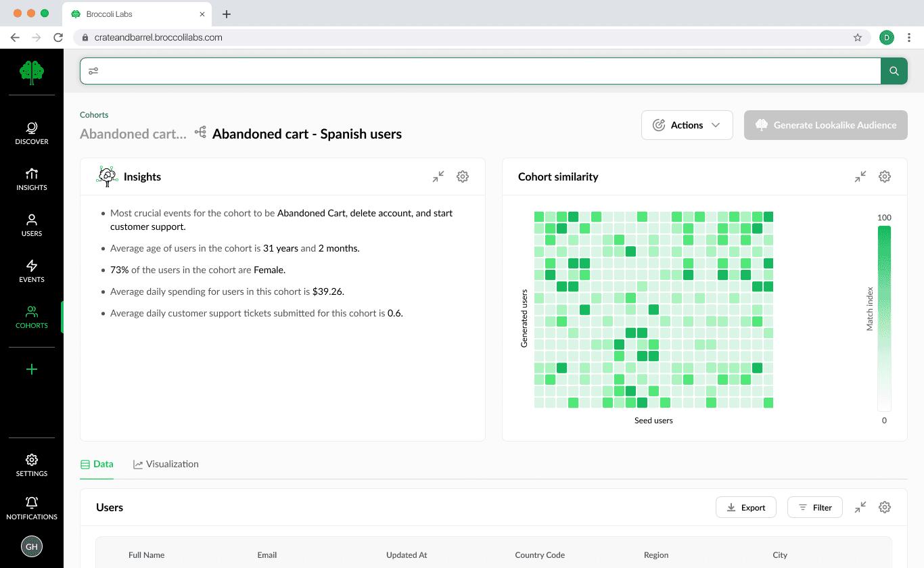924x568 pixels.
Task: Export the Users table
Action: [745, 507]
